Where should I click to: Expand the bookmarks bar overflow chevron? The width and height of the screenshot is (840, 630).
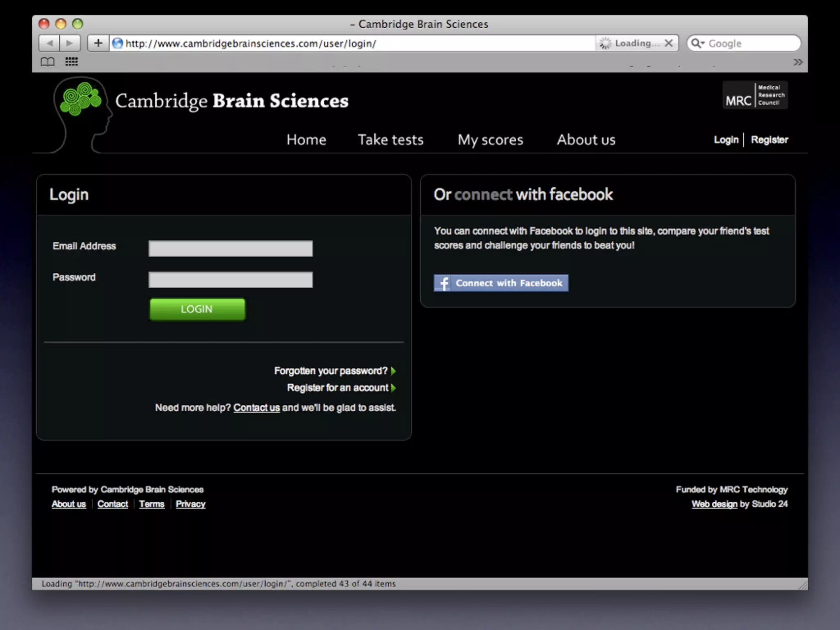798,62
